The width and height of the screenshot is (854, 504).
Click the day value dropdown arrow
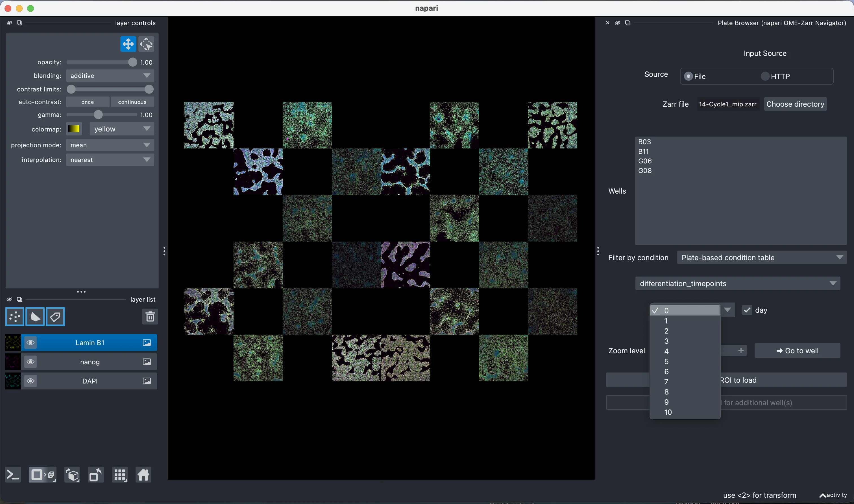[727, 310]
